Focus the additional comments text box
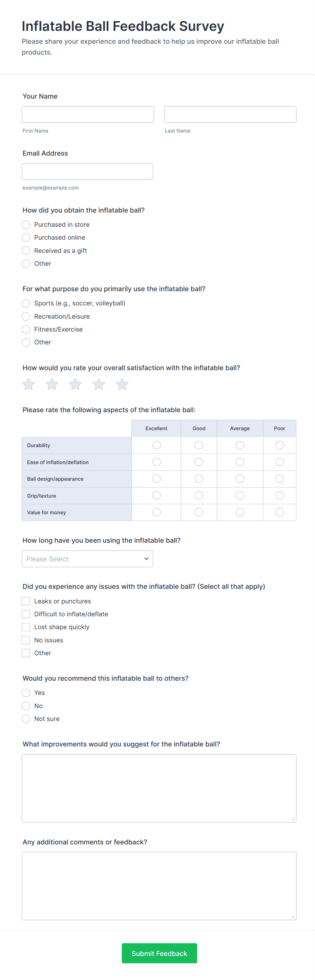Screen dimensions: 315x980 click(x=159, y=886)
